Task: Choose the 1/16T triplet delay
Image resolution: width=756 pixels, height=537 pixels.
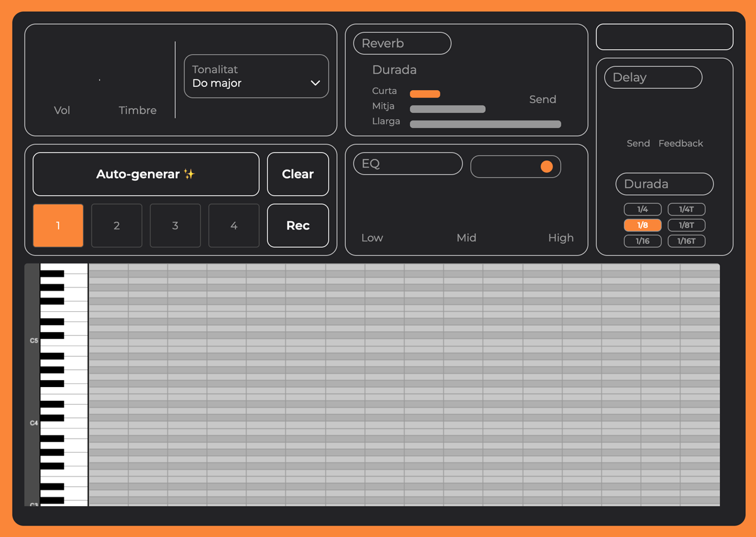Action: click(x=686, y=241)
